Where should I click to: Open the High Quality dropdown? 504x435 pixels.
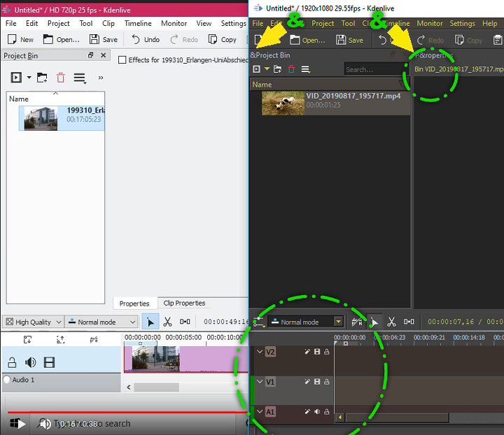pyautogui.click(x=33, y=322)
